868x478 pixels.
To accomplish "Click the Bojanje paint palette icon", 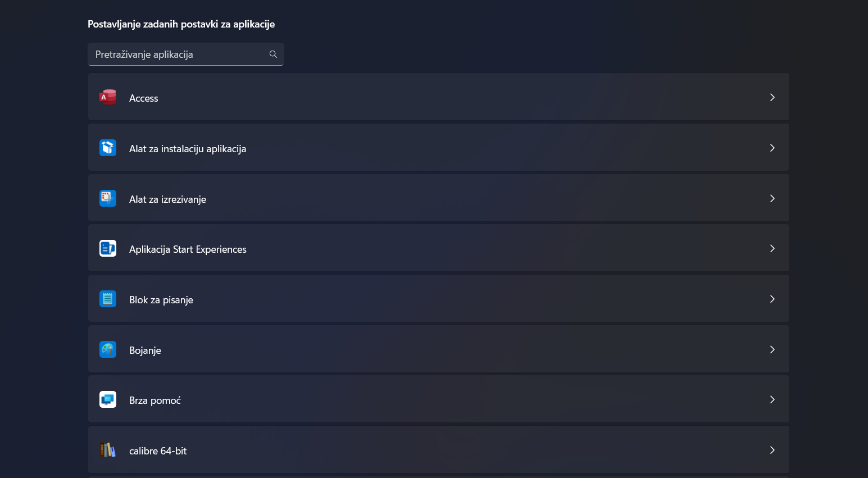I will (x=108, y=349).
